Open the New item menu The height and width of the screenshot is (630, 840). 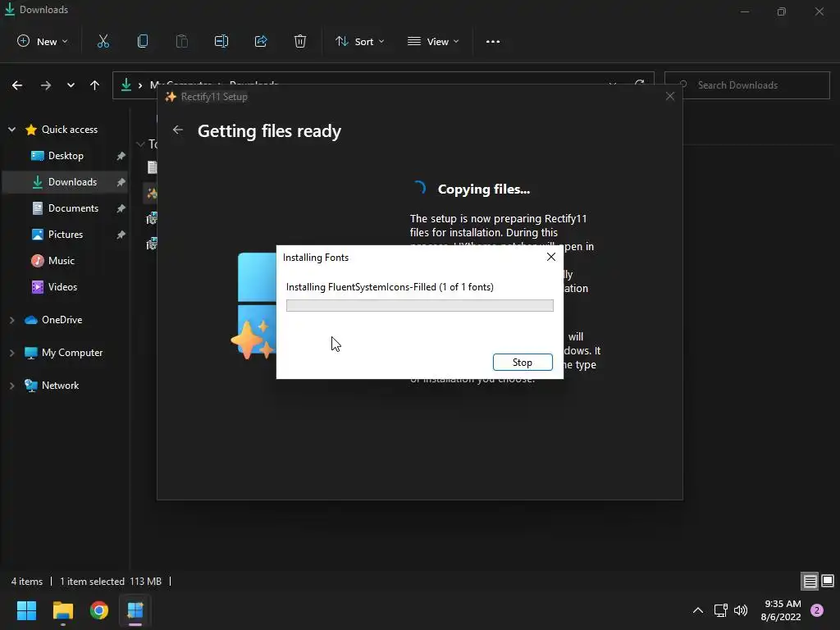[43, 41]
